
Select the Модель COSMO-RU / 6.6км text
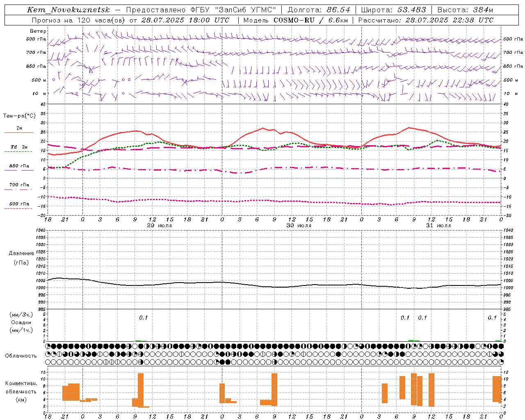coord(295,20)
